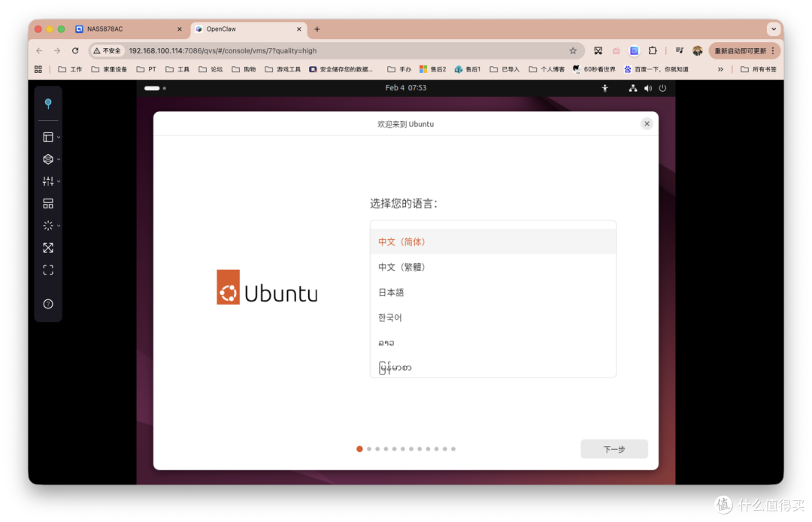Open the 安全储存您的数据 bookmark
The image size is (812, 522).
[x=341, y=69]
